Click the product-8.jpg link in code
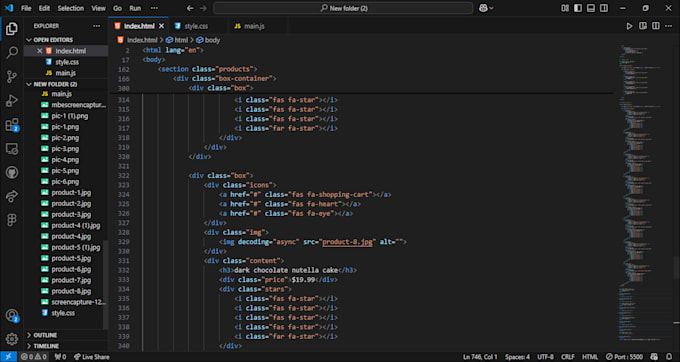Image resolution: width=680 pixels, height=362 pixels. (347, 242)
